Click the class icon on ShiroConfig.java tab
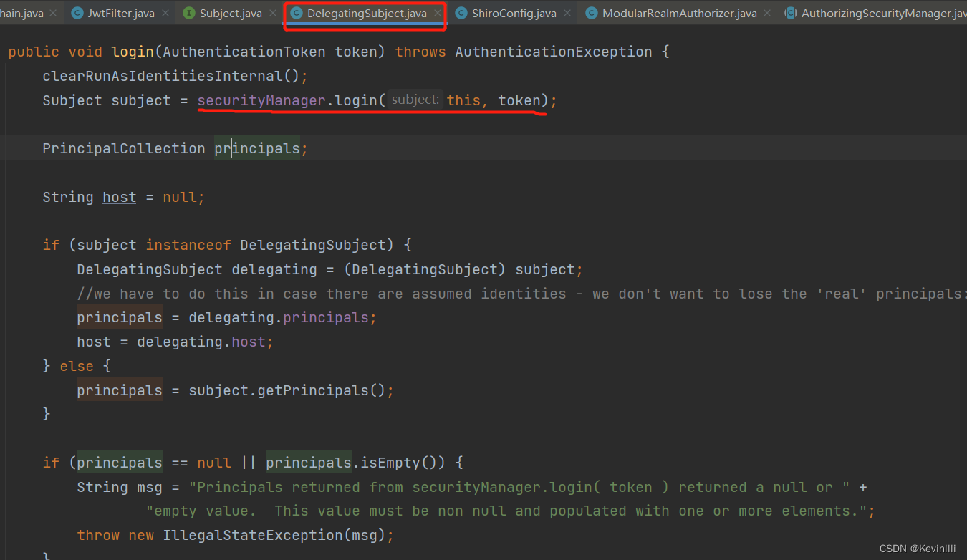Viewport: 967px width, 560px height. [461, 14]
